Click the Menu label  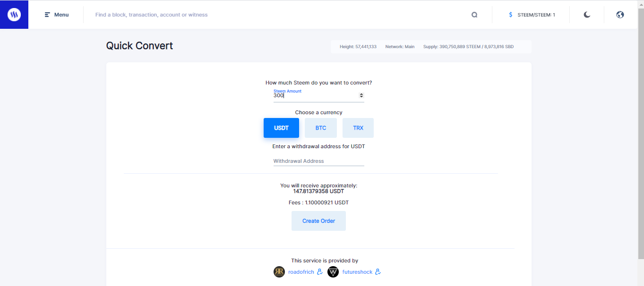pyautogui.click(x=61, y=15)
